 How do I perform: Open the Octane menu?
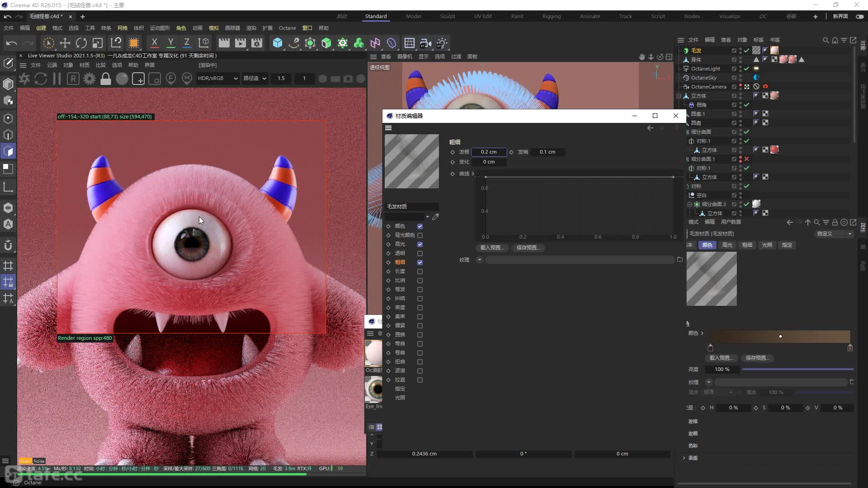[x=287, y=28]
